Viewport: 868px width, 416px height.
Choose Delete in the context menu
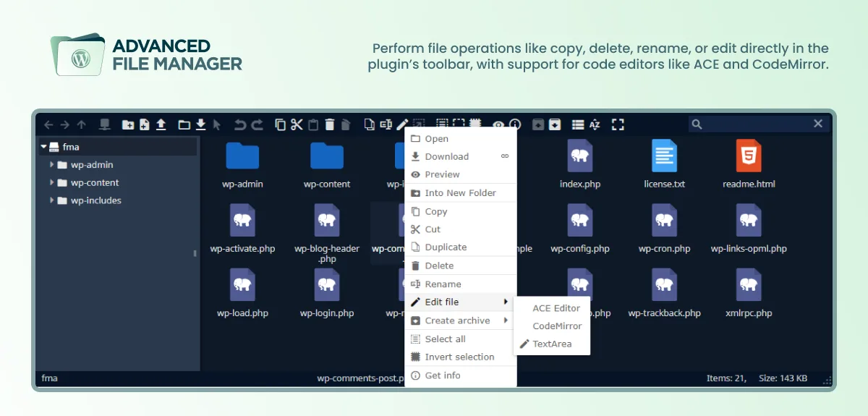461,266
